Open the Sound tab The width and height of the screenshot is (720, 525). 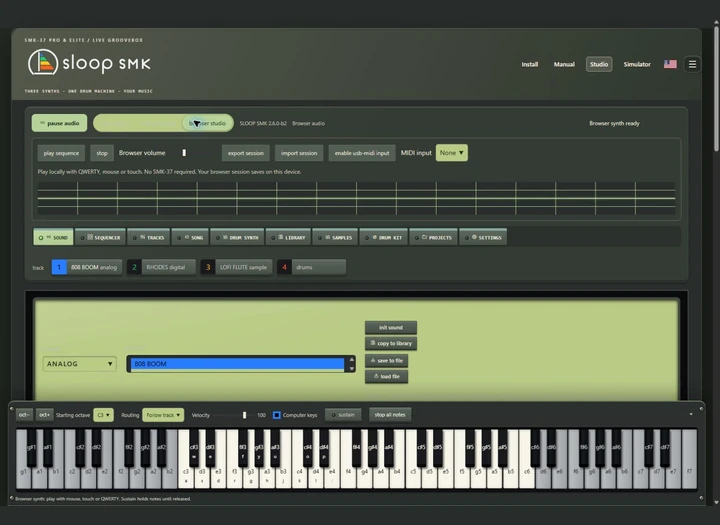point(53,237)
